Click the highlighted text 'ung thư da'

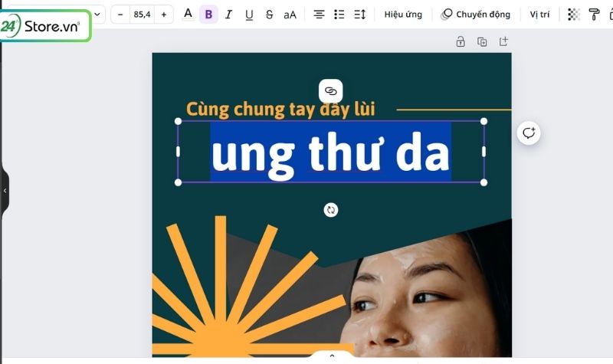click(x=331, y=152)
